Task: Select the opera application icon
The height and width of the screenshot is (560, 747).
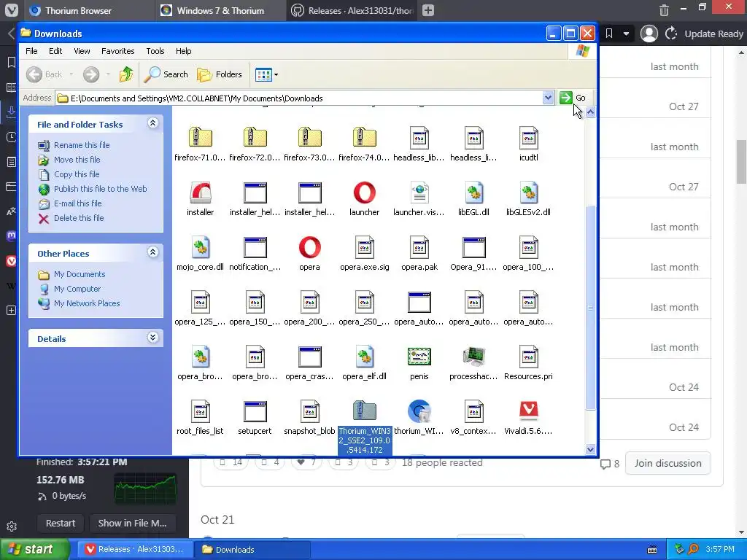Action: [309, 247]
